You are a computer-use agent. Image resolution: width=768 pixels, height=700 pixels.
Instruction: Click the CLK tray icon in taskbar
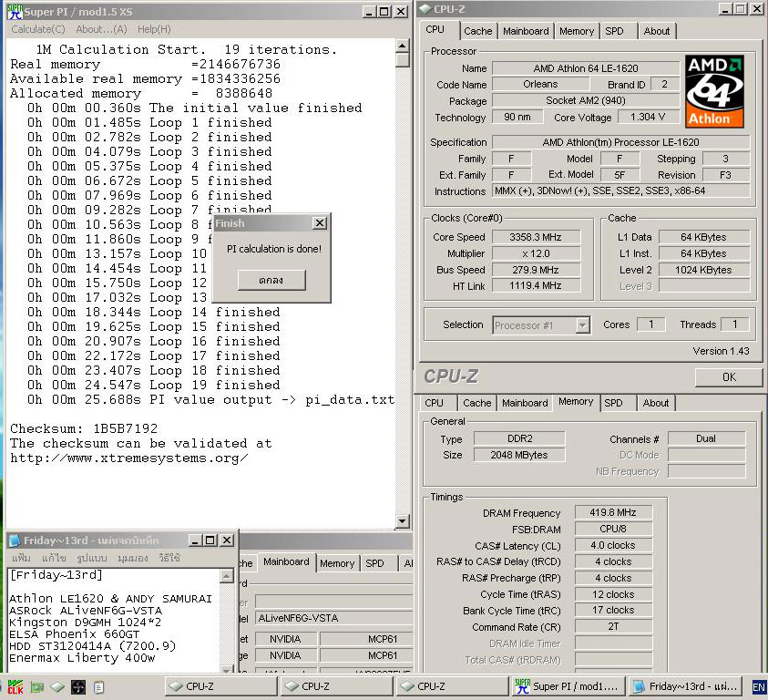(x=15, y=686)
